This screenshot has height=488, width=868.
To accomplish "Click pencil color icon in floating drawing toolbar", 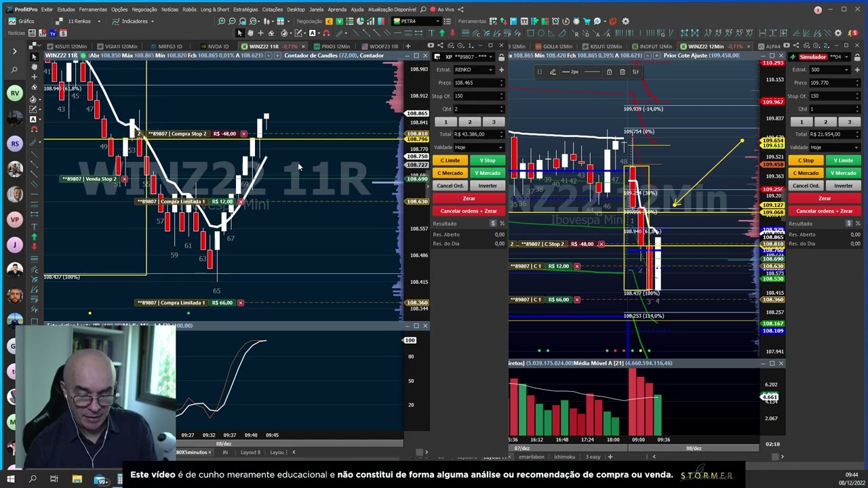I will [552, 72].
